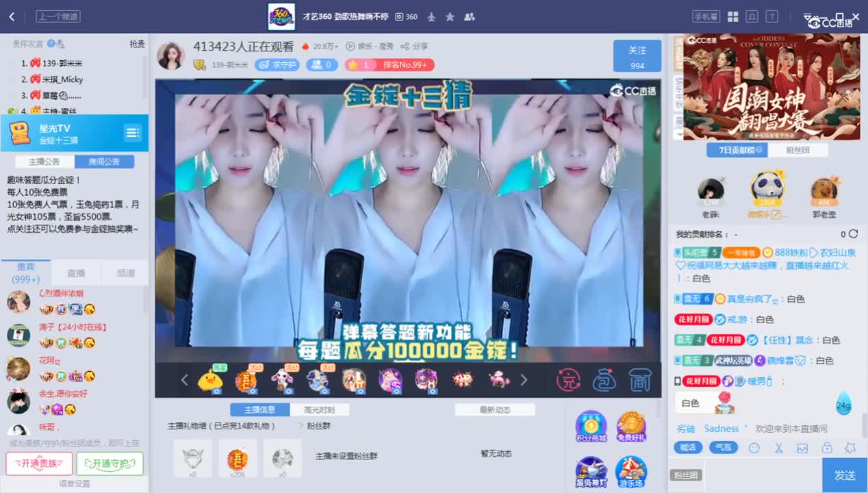Open the streamer avatar next to viewer count
Viewport: 868px width, 493px height.
(x=171, y=55)
